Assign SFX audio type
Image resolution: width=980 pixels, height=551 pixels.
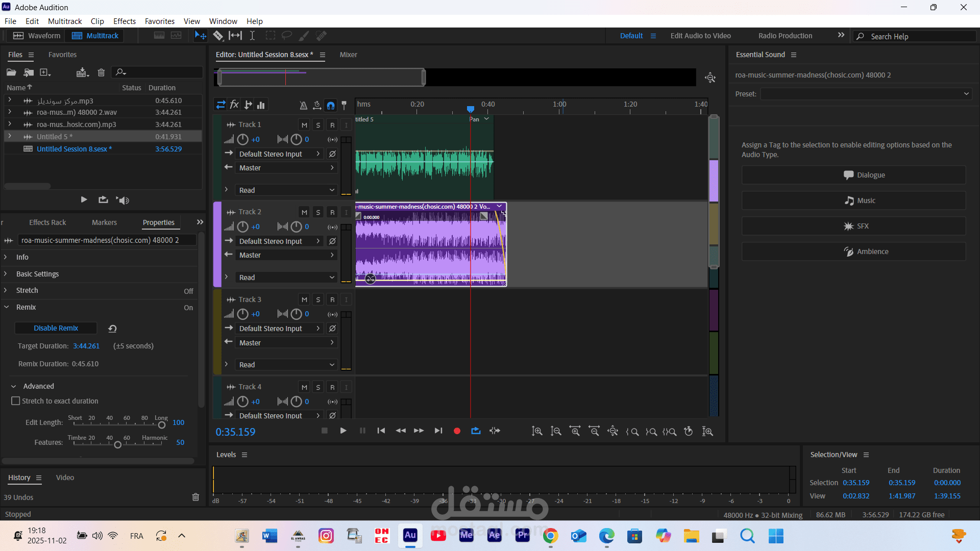853,226
